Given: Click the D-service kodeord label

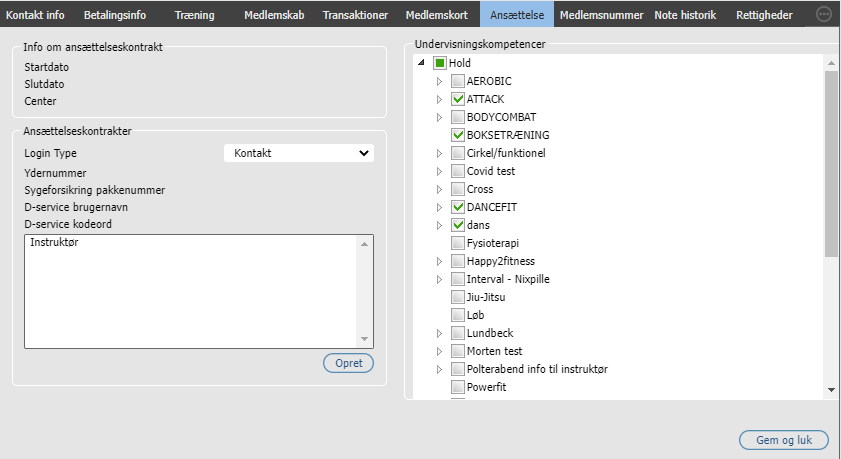Looking at the screenshot, I should (x=68, y=224).
